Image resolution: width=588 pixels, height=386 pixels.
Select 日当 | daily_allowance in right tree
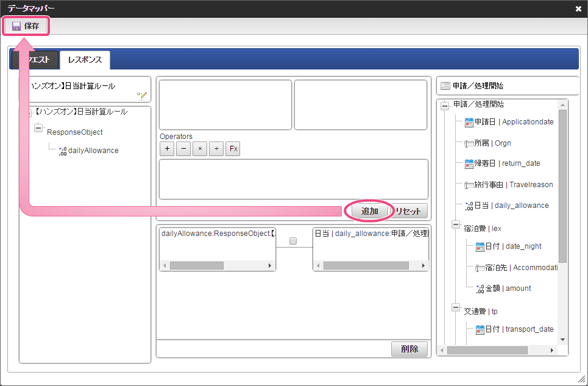coord(511,206)
